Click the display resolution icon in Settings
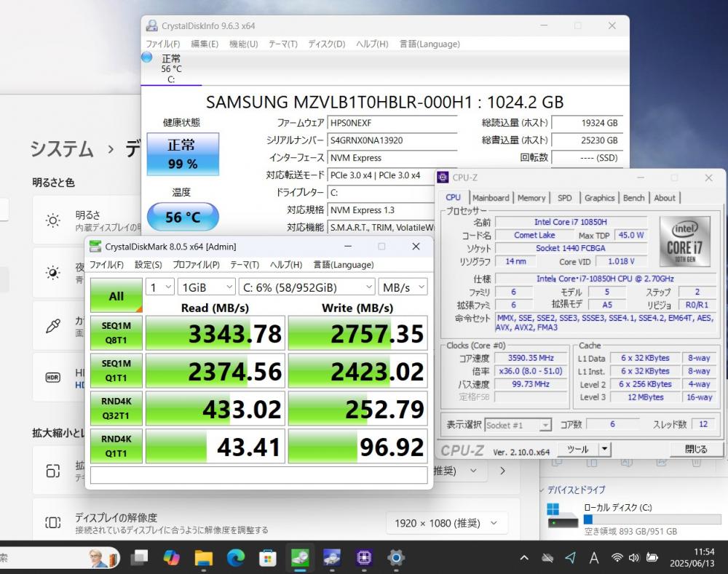 53,523
